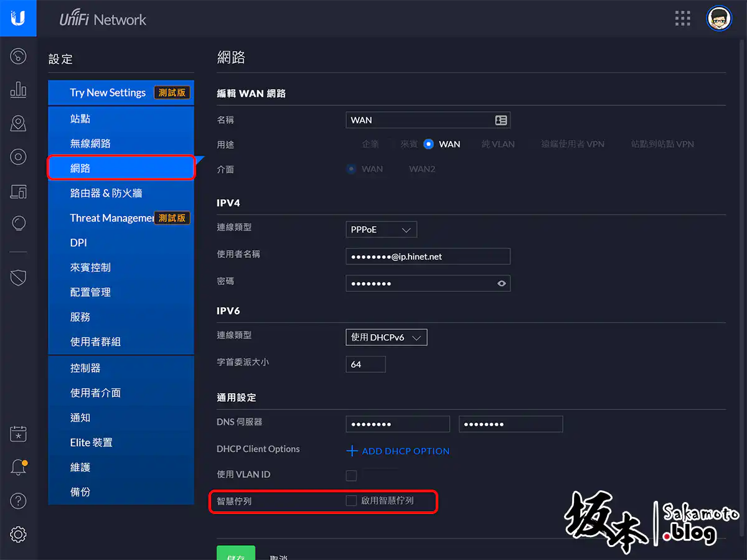Image resolution: width=747 pixels, height=560 pixels.
Task: Click the Try New Settings button
Action: [x=108, y=93]
